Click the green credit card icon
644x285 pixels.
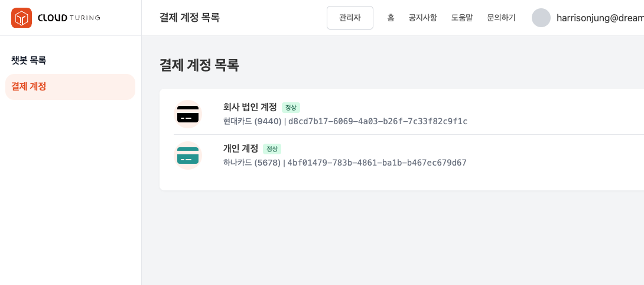click(188, 156)
